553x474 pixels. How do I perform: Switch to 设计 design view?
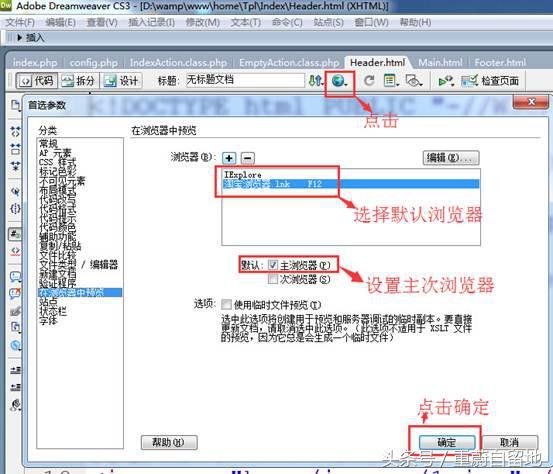121,81
